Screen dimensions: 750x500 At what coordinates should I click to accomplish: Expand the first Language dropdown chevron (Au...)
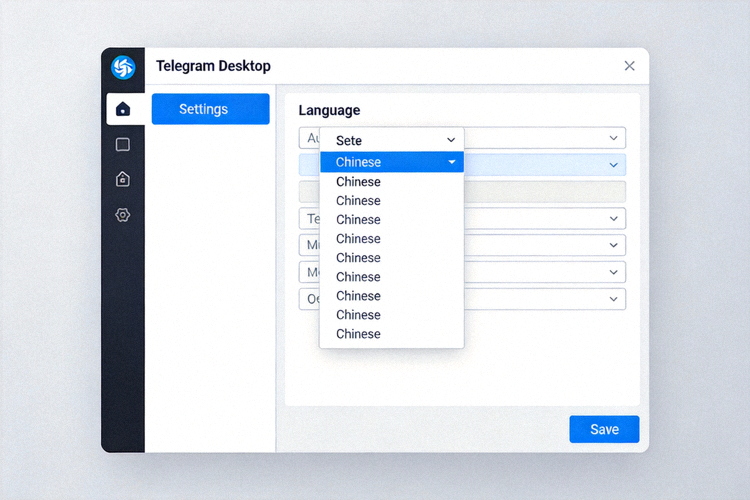[613, 138]
